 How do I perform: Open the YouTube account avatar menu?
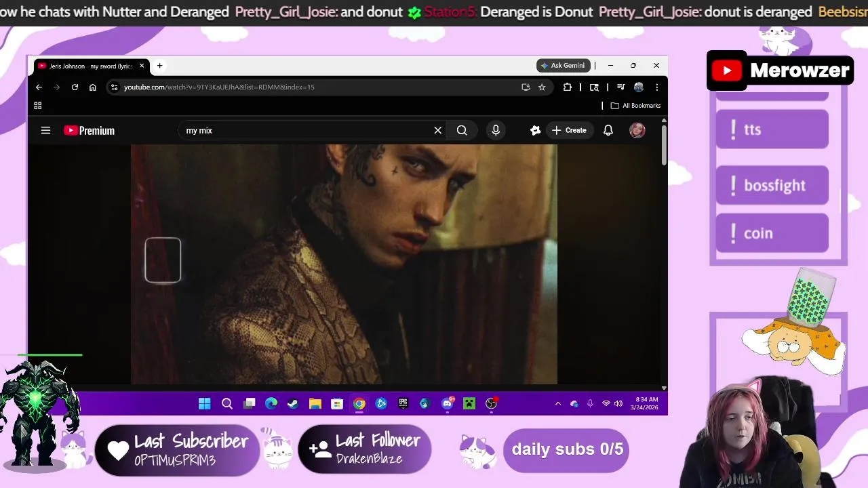point(637,130)
